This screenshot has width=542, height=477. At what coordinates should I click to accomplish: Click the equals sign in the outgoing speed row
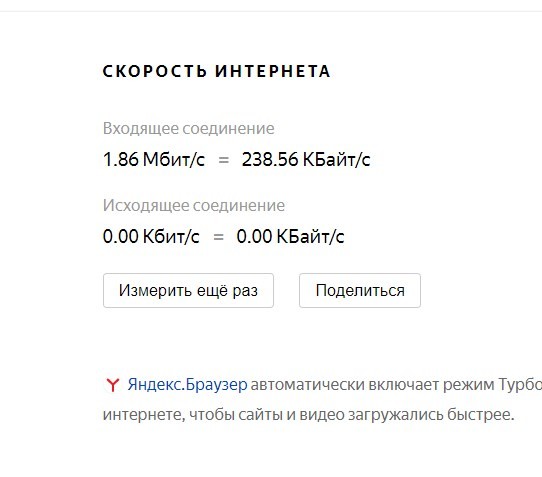(218, 237)
